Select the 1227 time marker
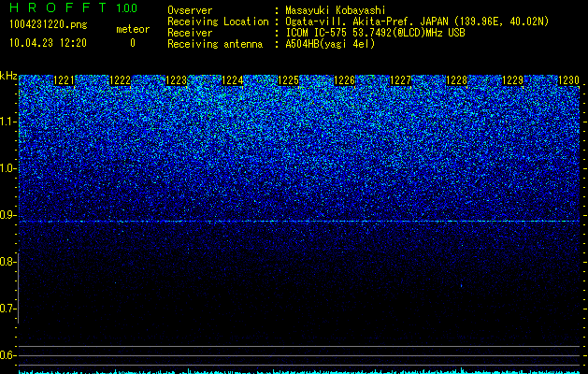The image size is (588, 374). [400, 80]
